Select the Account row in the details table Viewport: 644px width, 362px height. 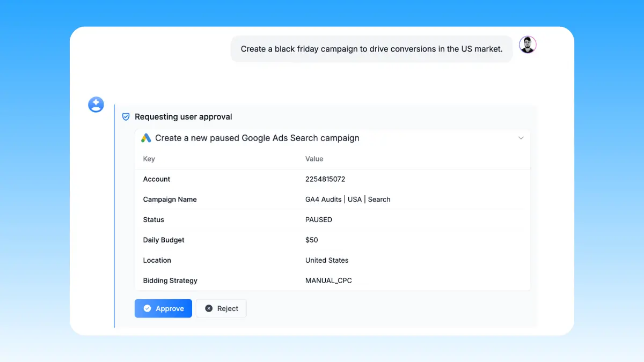click(156, 179)
